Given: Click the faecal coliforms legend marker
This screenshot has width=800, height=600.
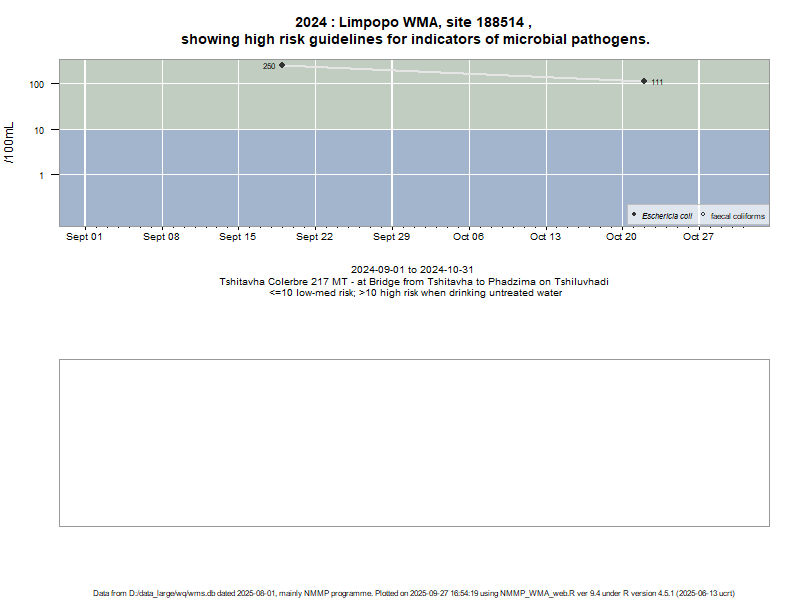Looking at the screenshot, I should 703,215.
